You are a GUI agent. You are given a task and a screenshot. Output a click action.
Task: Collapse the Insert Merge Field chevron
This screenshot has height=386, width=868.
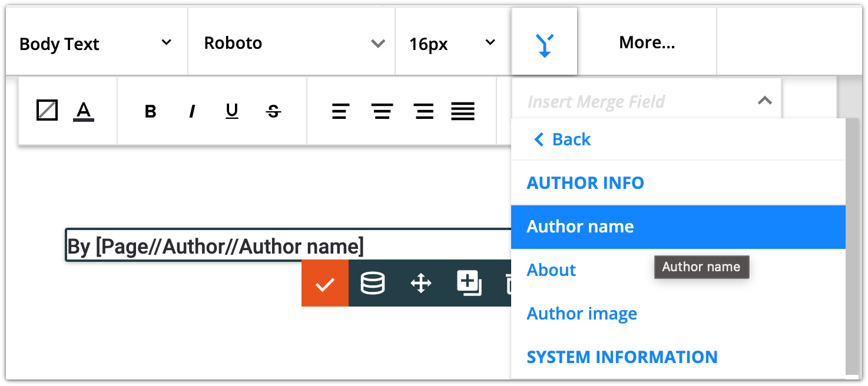click(764, 101)
